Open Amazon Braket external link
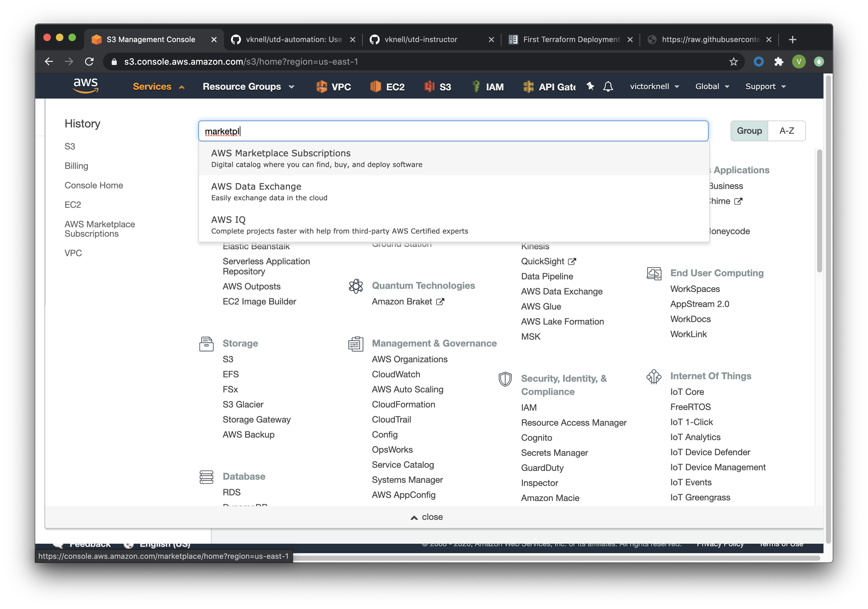868x609 pixels. pyautogui.click(x=408, y=301)
